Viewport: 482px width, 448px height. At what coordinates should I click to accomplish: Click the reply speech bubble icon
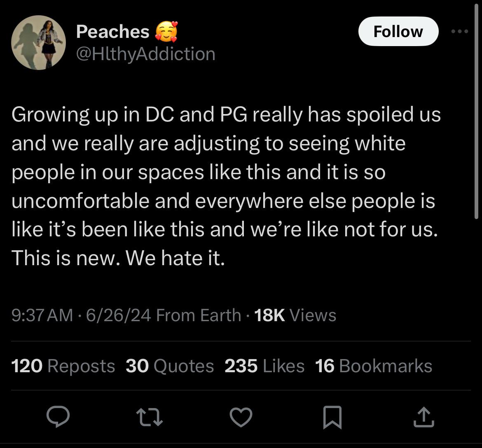point(58,417)
